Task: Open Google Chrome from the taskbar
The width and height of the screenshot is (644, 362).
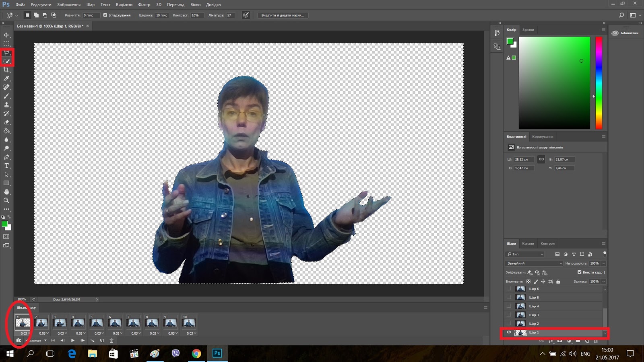Action: pos(196,354)
